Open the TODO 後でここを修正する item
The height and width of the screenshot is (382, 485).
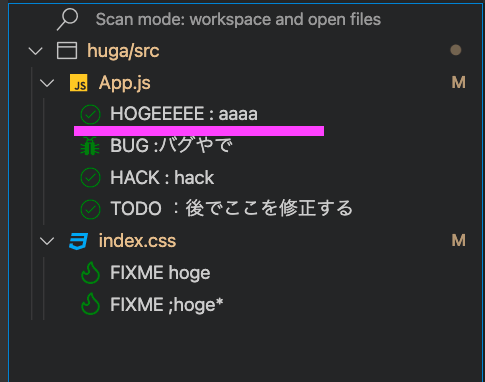tap(231, 208)
